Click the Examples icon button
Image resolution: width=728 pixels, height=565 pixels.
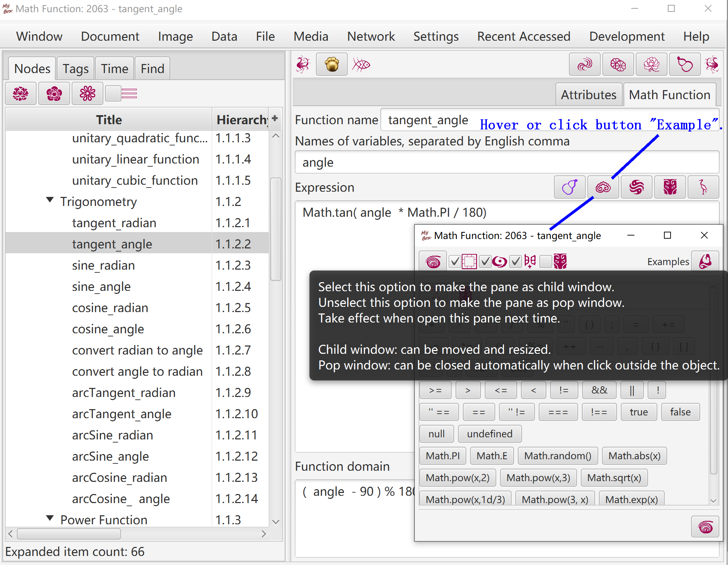pyautogui.click(x=705, y=261)
